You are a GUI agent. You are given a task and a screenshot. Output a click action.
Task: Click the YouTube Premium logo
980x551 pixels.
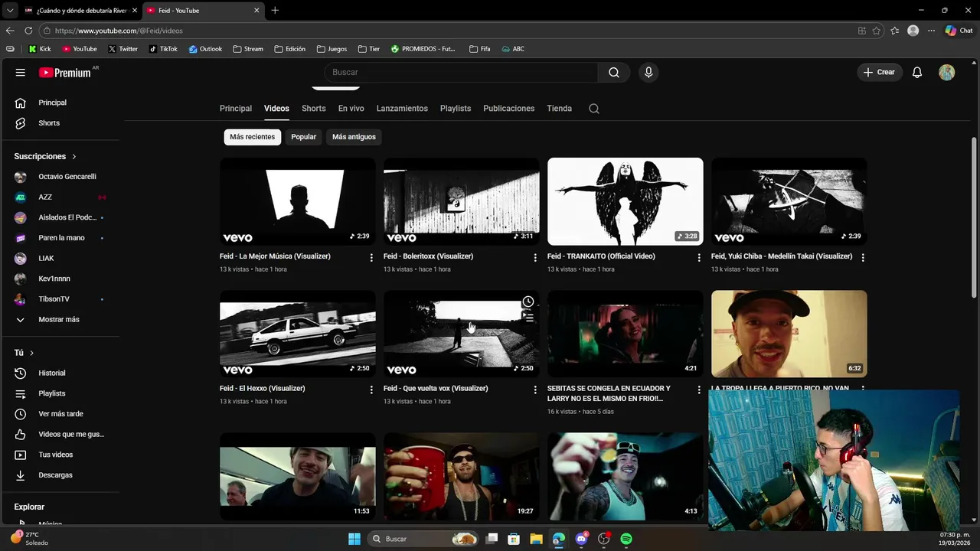[65, 73]
